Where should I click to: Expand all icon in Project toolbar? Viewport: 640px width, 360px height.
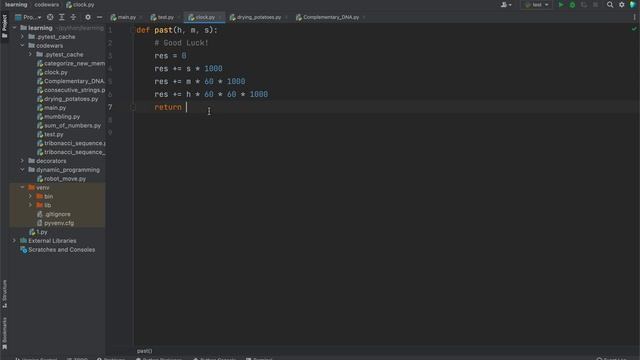(62, 17)
